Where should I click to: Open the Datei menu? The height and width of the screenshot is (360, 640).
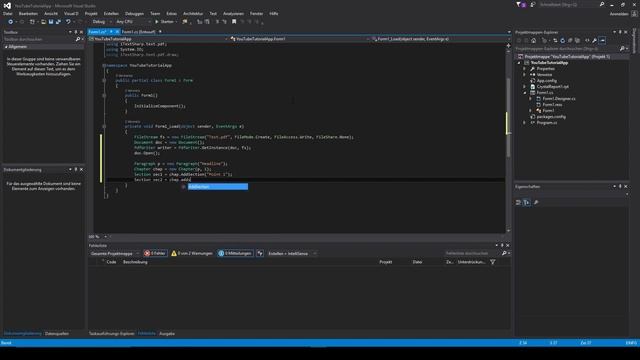(7, 13)
